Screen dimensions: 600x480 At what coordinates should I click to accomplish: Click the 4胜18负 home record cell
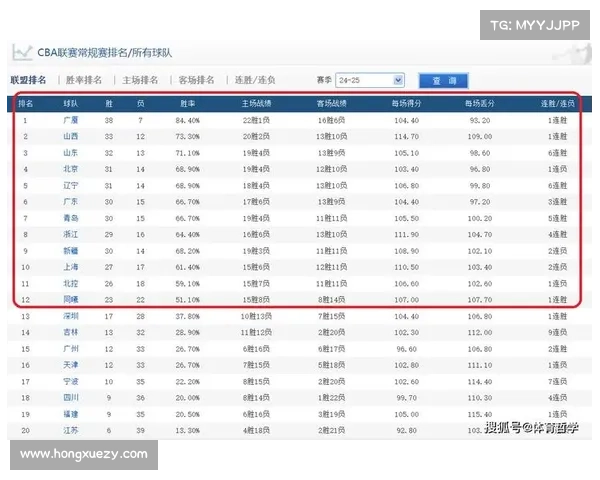pos(256,430)
